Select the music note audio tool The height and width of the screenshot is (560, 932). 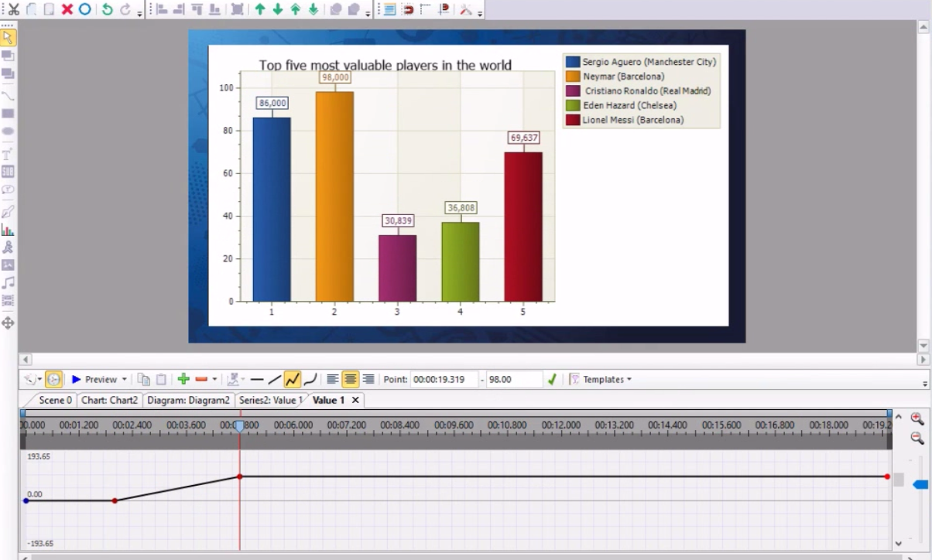(8, 283)
